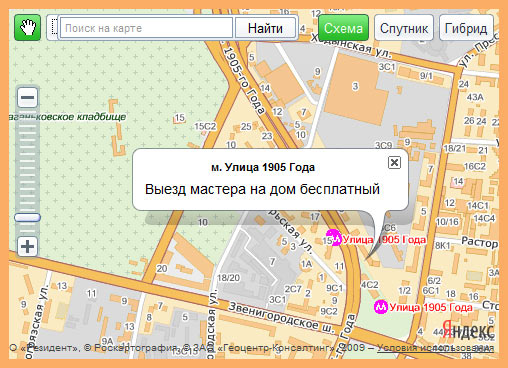This screenshot has width=508, height=368.
Task: Switch to Гибрид hybrid view
Action: coord(466,28)
